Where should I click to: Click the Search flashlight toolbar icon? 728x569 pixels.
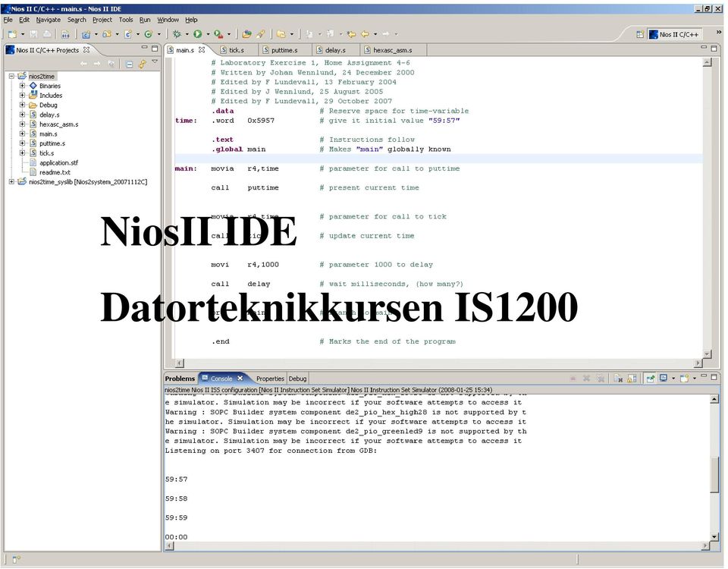[x=260, y=34]
